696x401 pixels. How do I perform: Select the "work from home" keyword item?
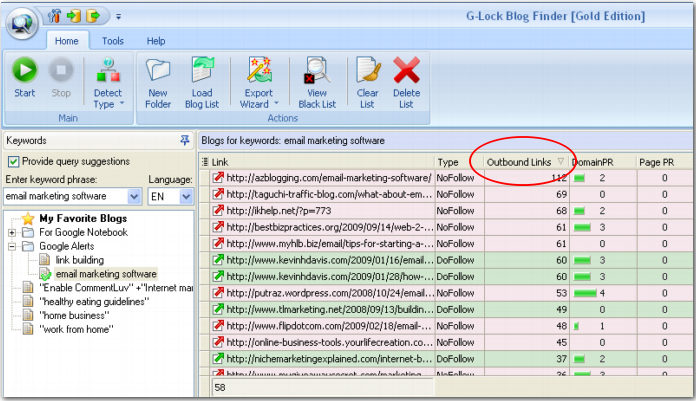[76, 329]
